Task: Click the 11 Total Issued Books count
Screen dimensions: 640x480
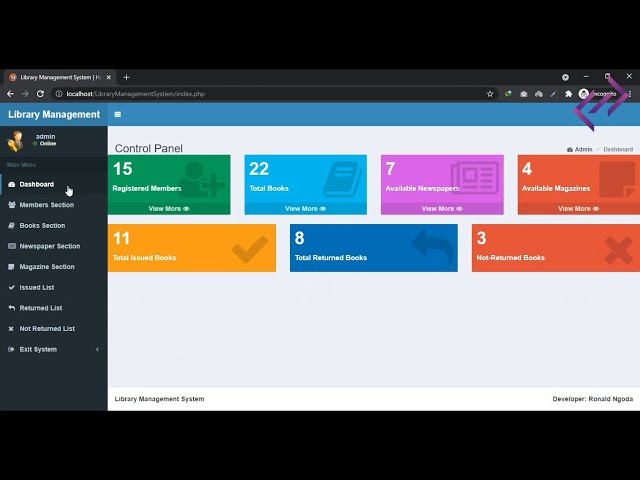Action: pos(121,238)
